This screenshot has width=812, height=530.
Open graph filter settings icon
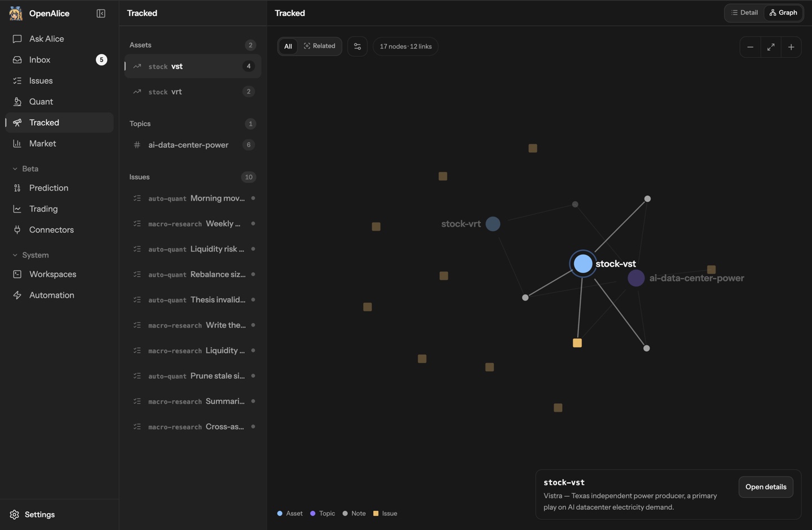tap(358, 46)
